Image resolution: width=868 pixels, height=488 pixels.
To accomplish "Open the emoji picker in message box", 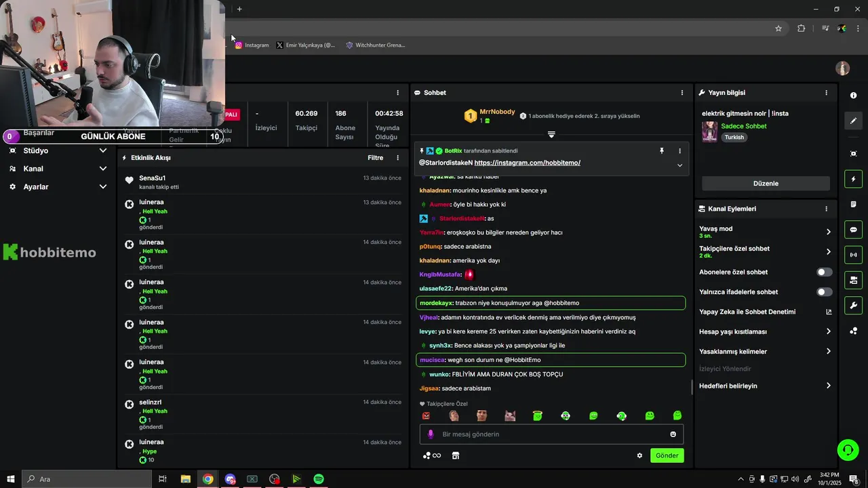I will pyautogui.click(x=673, y=434).
